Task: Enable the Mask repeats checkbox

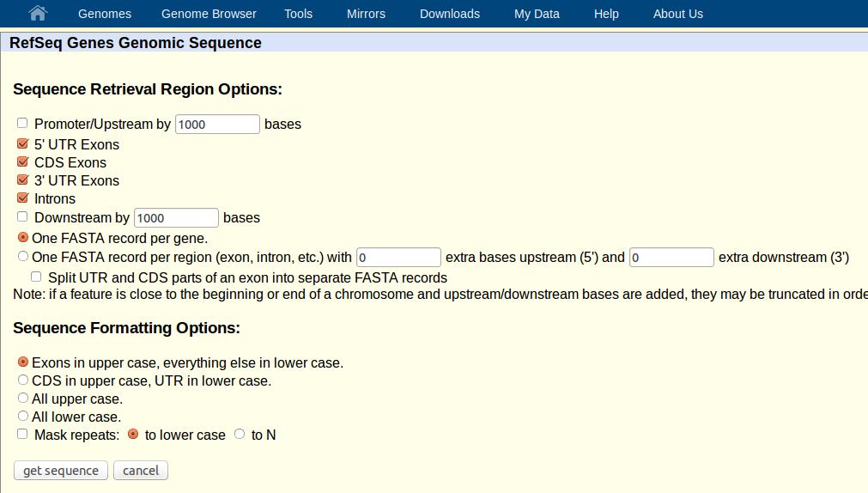Action: tap(22, 434)
